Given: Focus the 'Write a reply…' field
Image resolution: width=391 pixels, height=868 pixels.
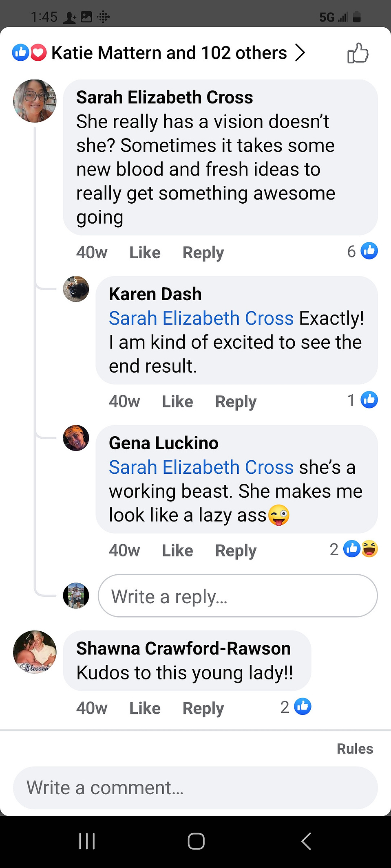Looking at the screenshot, I should [x=238, y=596].
